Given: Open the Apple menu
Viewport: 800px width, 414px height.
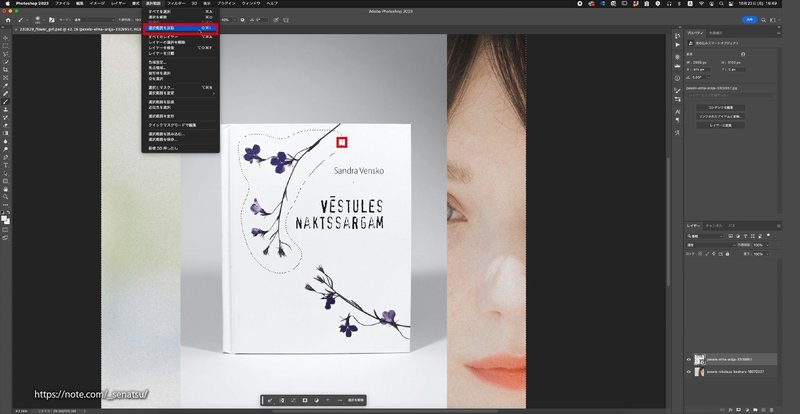Looking at the screenshot, I should [x=7, y=3].
